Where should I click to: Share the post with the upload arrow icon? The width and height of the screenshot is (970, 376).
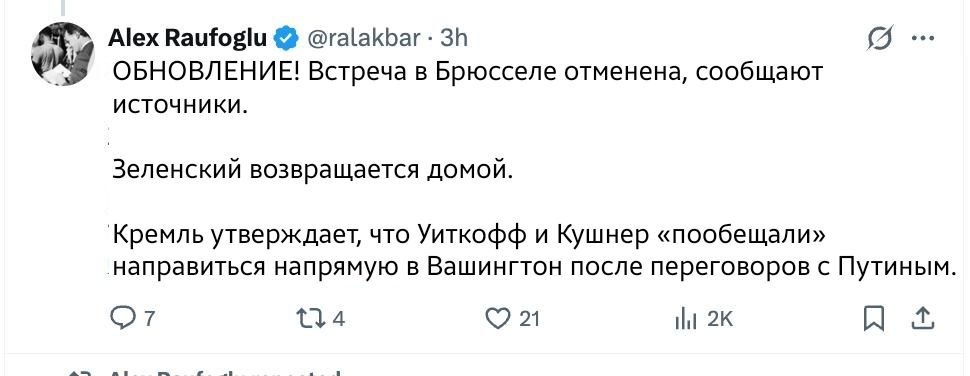(923, 319)
